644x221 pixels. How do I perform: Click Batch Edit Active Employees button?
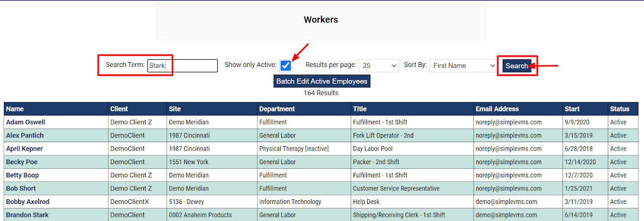[x=322, y=81]
